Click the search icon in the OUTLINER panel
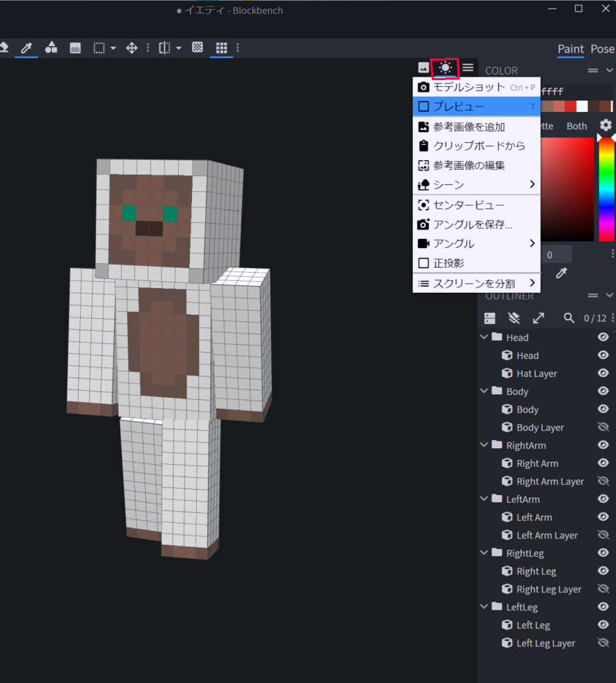Viewport: 616px width, 683px height. [x=568, y=318]
